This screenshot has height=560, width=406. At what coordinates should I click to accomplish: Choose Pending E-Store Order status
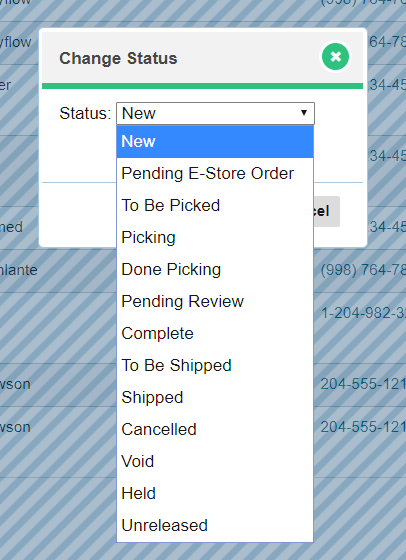[x=215, y=174]
